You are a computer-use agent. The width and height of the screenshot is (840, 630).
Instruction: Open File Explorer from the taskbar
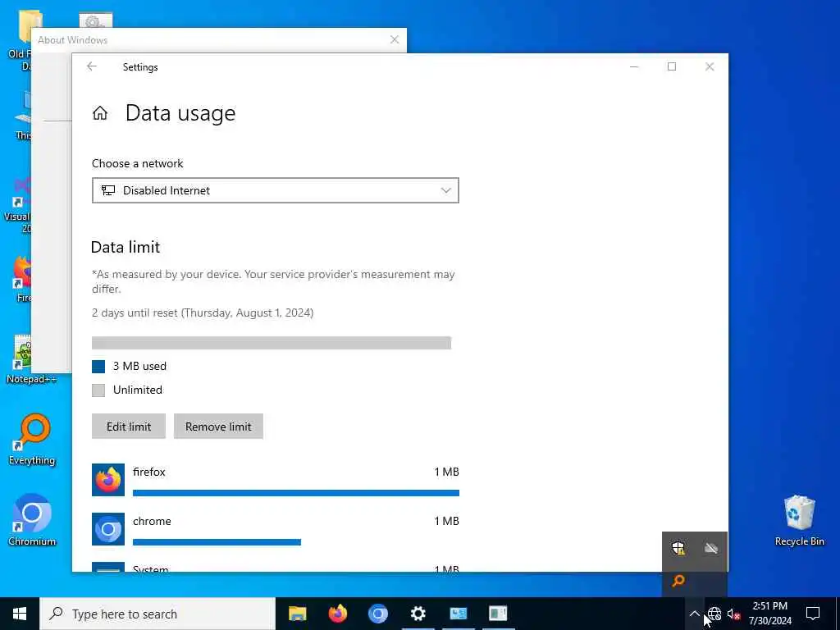point(297,614)
